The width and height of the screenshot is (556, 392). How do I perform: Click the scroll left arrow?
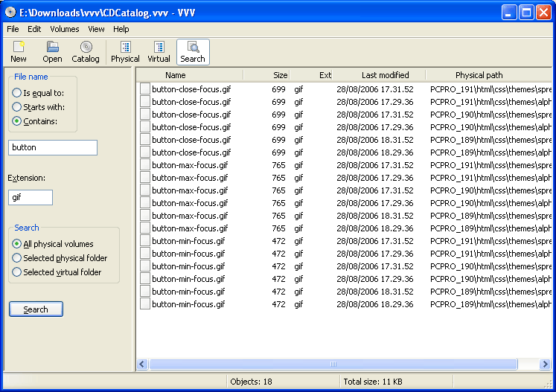(143, 364)
